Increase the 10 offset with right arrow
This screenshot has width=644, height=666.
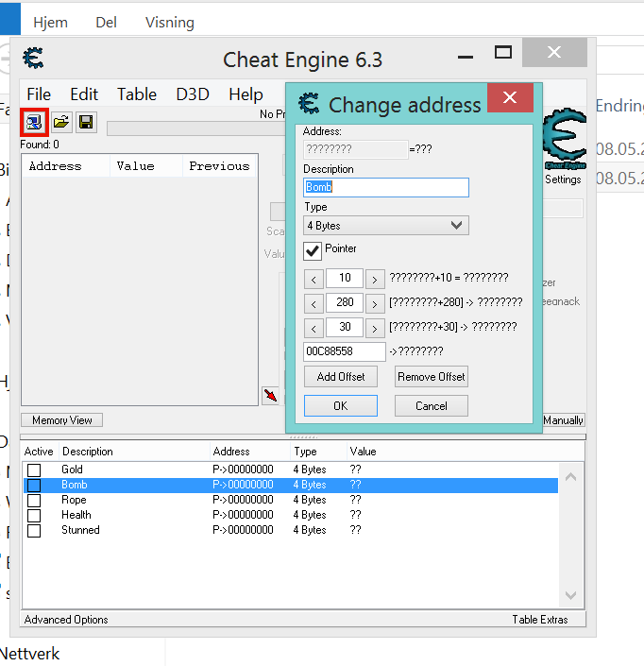[x=375, y=279]
